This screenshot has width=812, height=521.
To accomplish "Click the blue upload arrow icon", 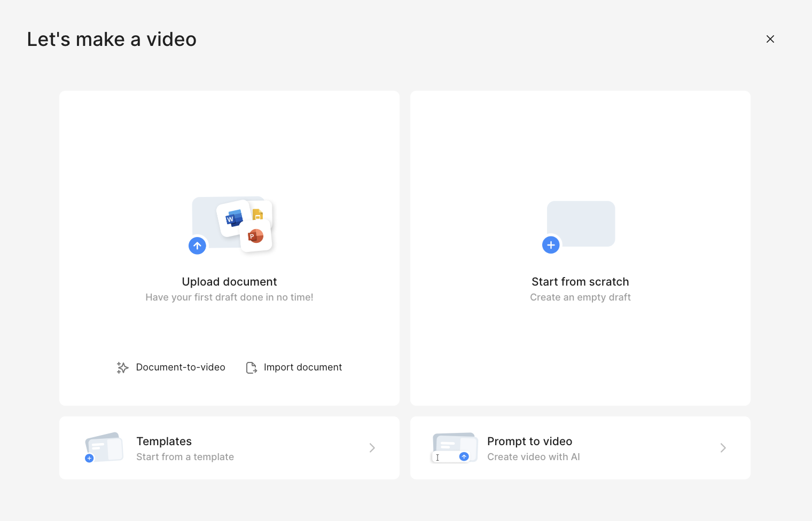I will pos(197,246).
